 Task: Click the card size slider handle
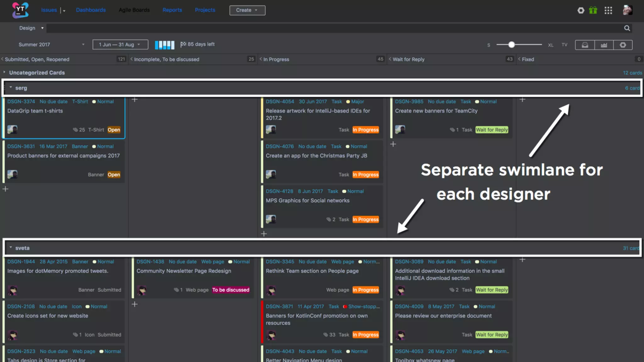(x=512, y=45)
